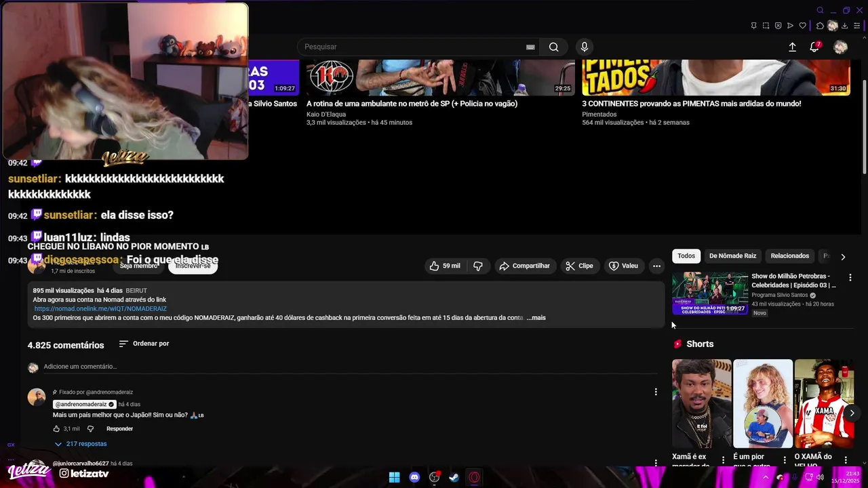The height and width of the screenshot is (488, 868).
Task: Select Todos filter chip
Action: 686,256
